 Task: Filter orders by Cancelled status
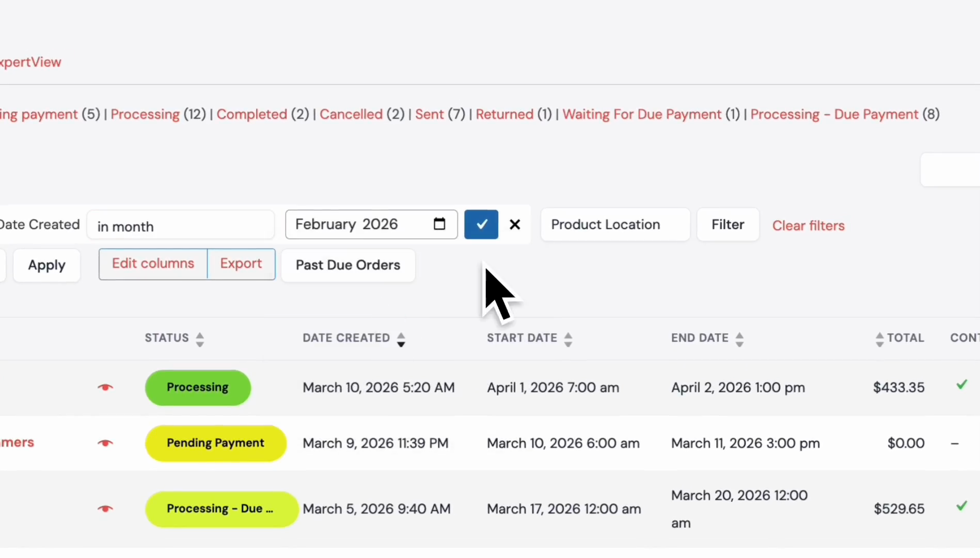coord(351,114)
